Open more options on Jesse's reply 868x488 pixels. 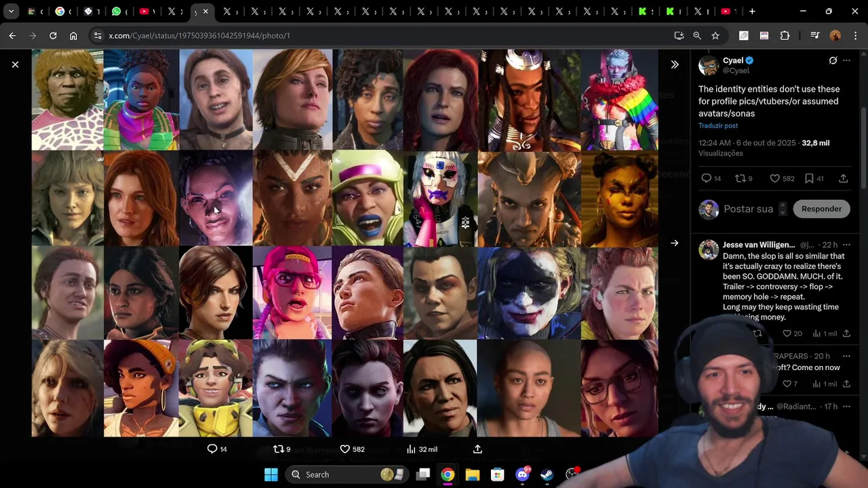pos(846,245)
